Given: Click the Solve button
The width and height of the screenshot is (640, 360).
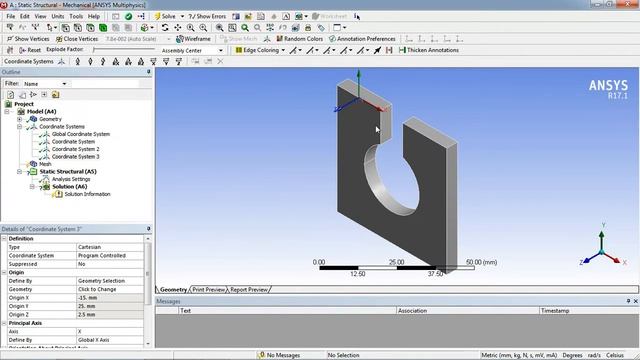Looking at the screenshot, I should tap(165, 16).
